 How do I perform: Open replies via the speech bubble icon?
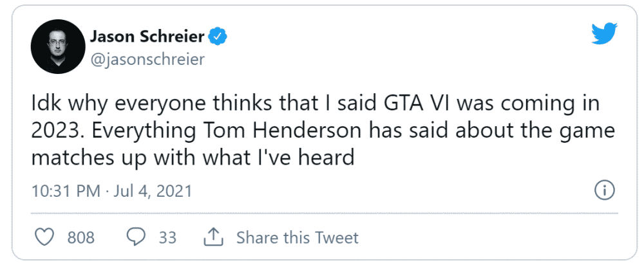coord(136,237)
